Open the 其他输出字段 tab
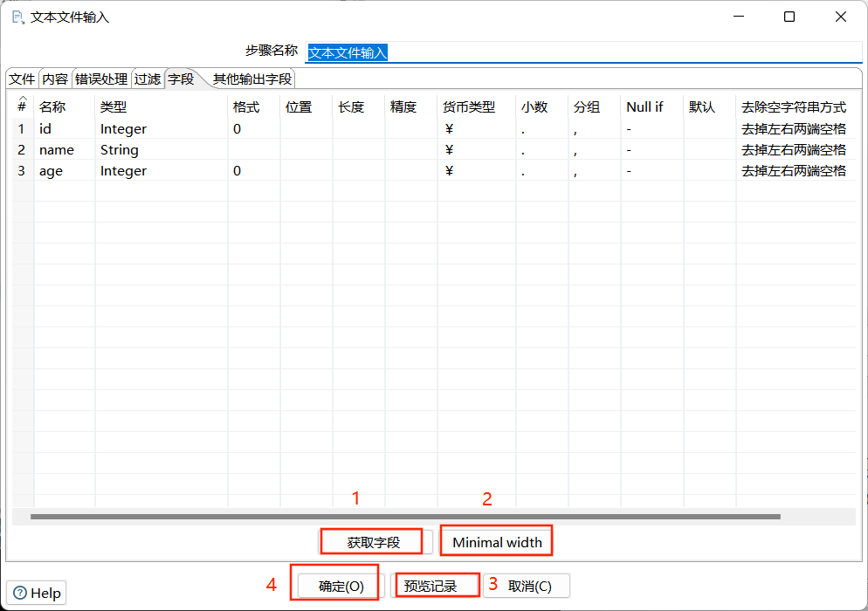 (252, 79)
